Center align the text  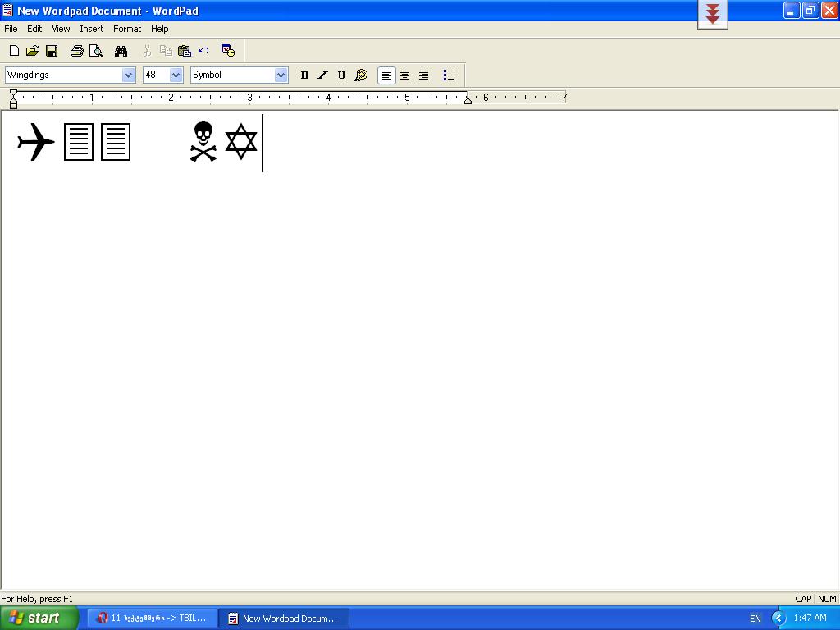point(405,75)
